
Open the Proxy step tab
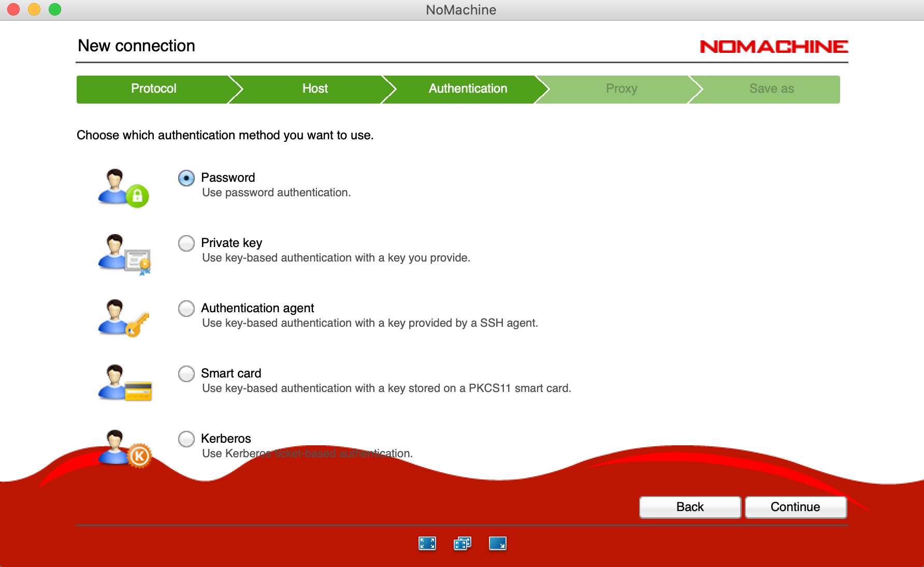tap(621, 89)
